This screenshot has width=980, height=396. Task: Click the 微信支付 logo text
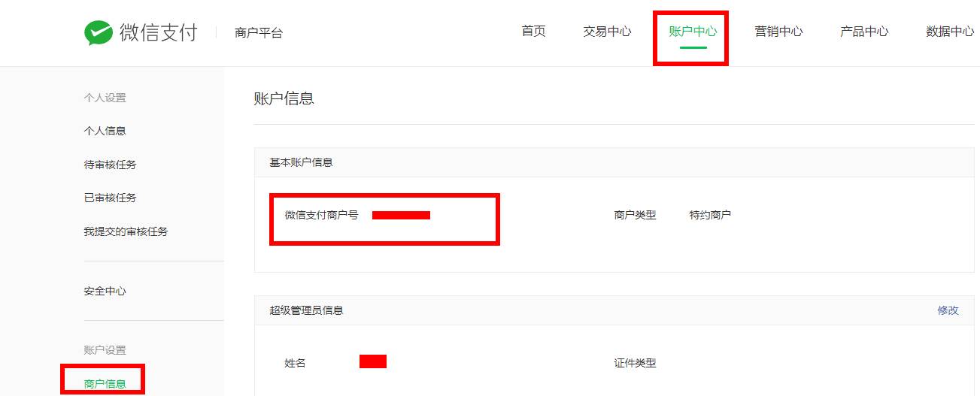(158, 32)
